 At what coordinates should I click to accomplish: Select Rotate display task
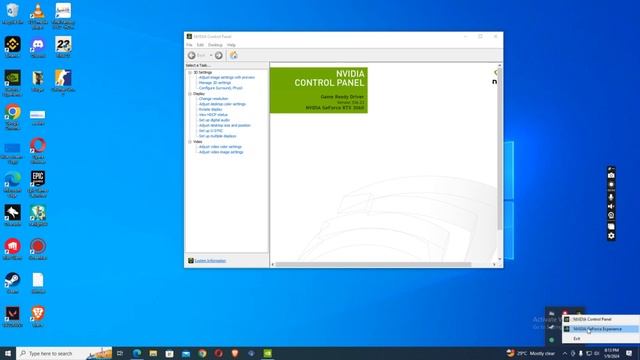pos(210,109)
